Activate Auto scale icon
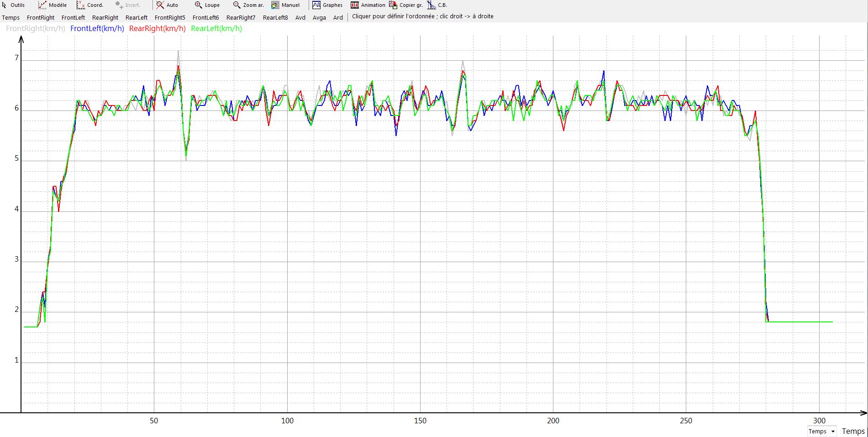The image size is (868, 437). [x=160, y=5]
